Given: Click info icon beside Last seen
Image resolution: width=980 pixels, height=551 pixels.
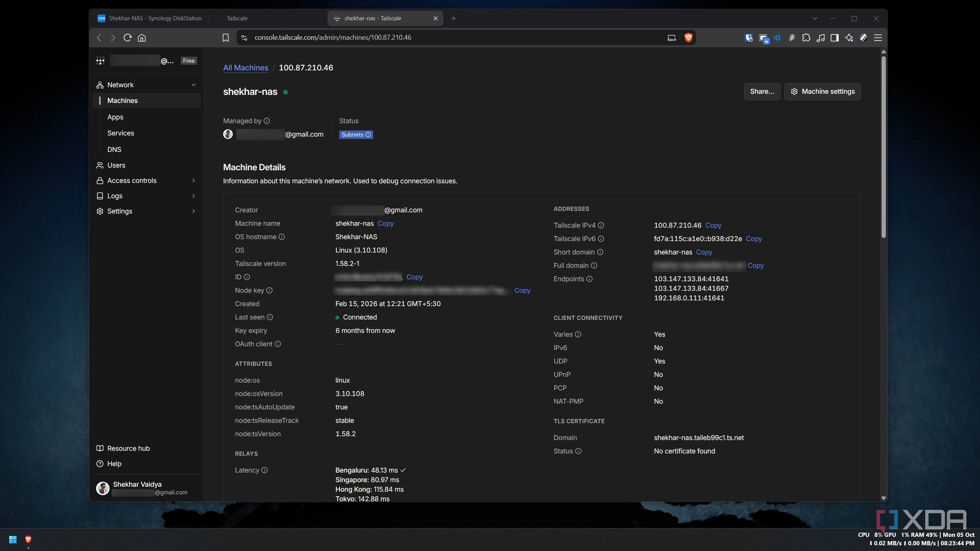Looking at the screenshot, I should [270, 317].
